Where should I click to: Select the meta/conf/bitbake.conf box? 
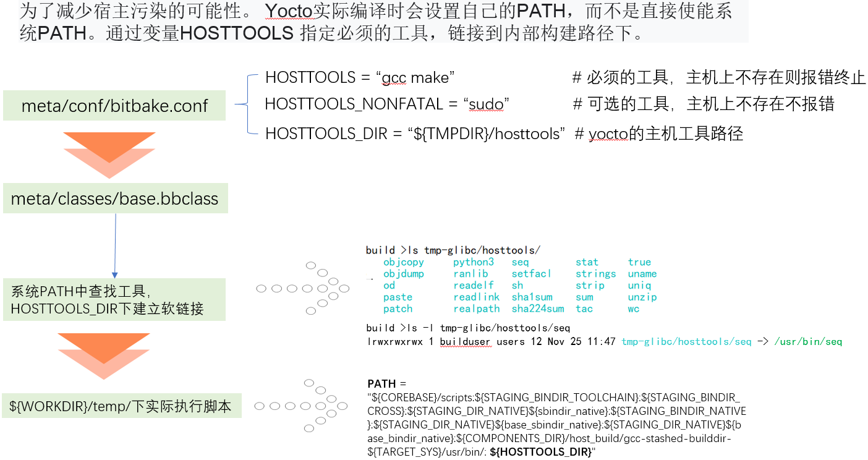pyautogui.click(x=114, y=106)
